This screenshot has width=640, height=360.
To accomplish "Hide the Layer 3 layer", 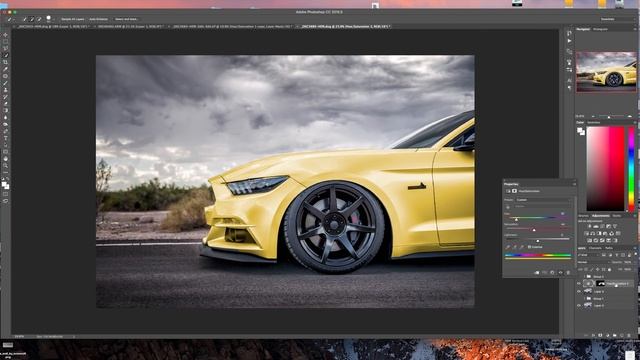I will pyautogui.click(x=579, y=291).
